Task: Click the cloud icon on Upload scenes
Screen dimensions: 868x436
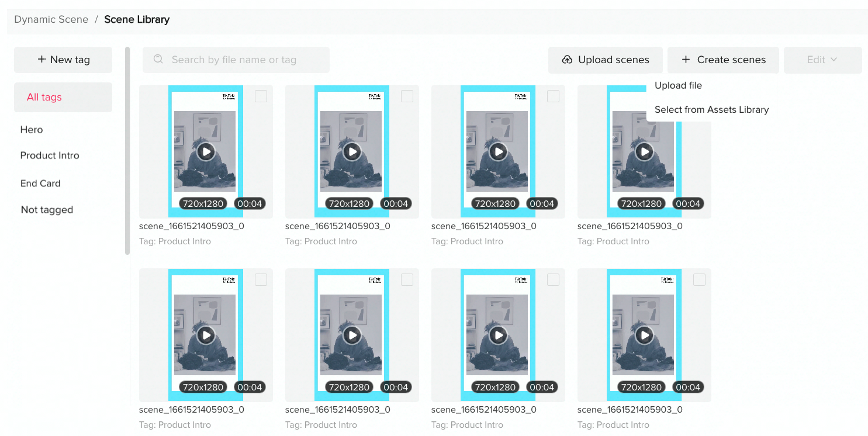Action: coord(566,60)
